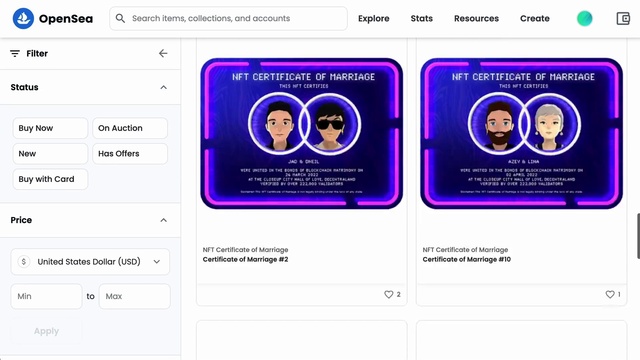Open the Stats menu
640x360 pixels.
422,18
